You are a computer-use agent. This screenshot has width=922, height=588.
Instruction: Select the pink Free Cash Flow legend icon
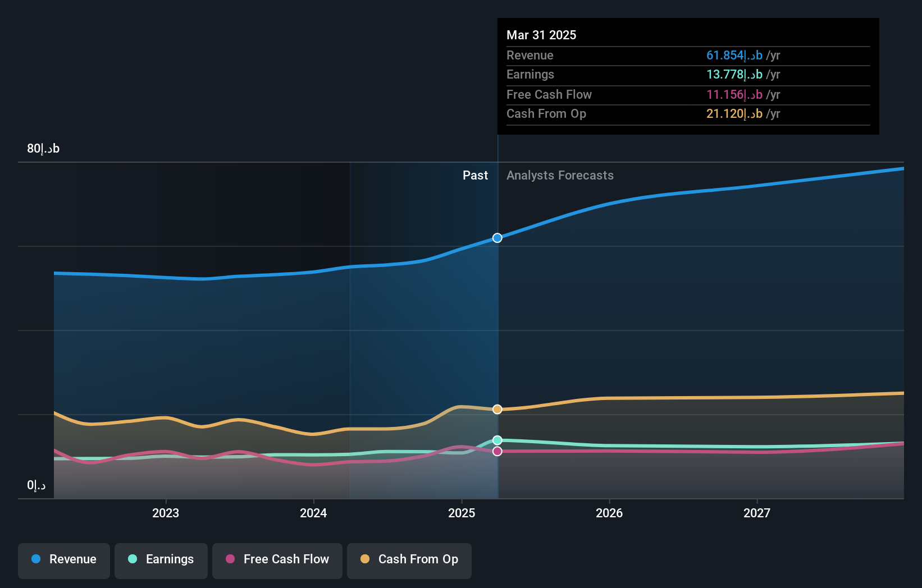point(230,559)
